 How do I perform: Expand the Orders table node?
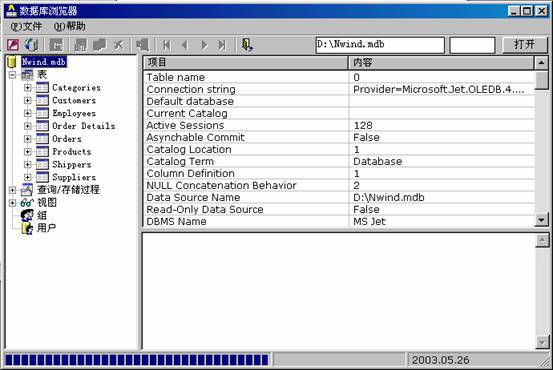28,139
